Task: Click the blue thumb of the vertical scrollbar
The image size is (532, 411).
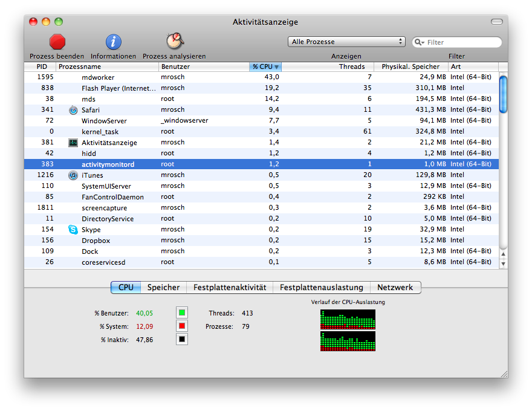Action: tap(504, 94)
